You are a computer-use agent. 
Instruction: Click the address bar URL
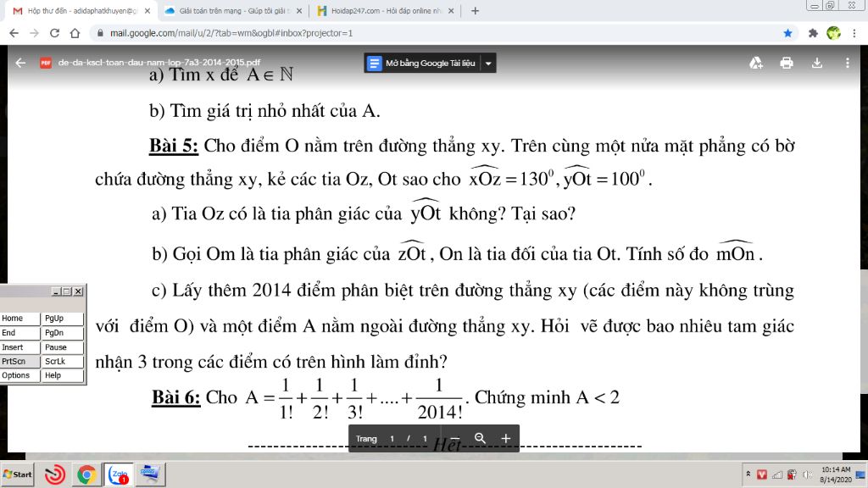[231, 33]
